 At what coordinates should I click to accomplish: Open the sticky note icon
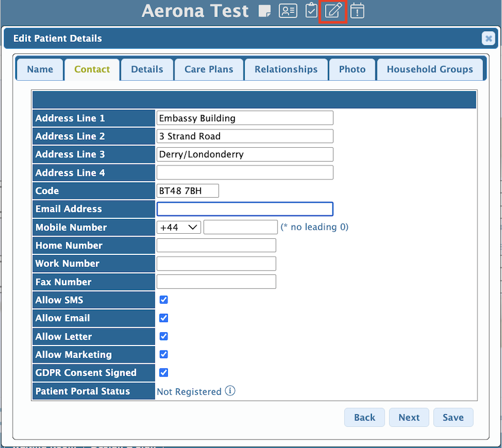[264, 11]
